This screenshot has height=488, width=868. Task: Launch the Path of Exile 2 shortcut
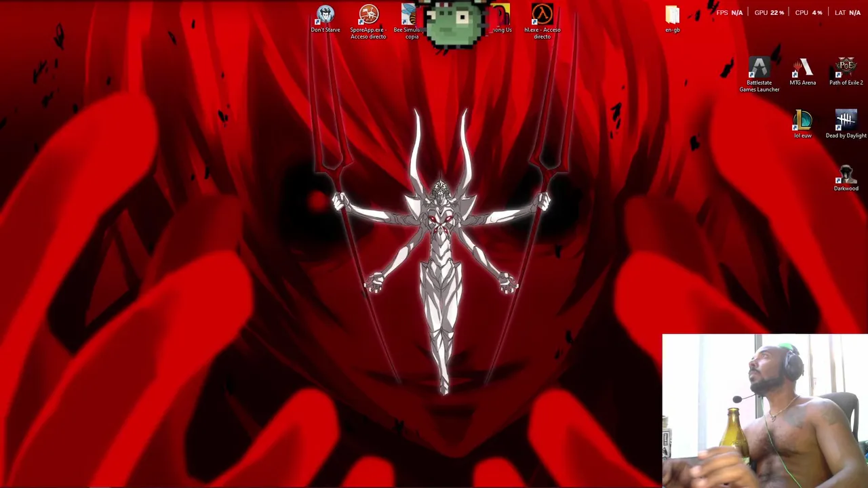(846, 72)
